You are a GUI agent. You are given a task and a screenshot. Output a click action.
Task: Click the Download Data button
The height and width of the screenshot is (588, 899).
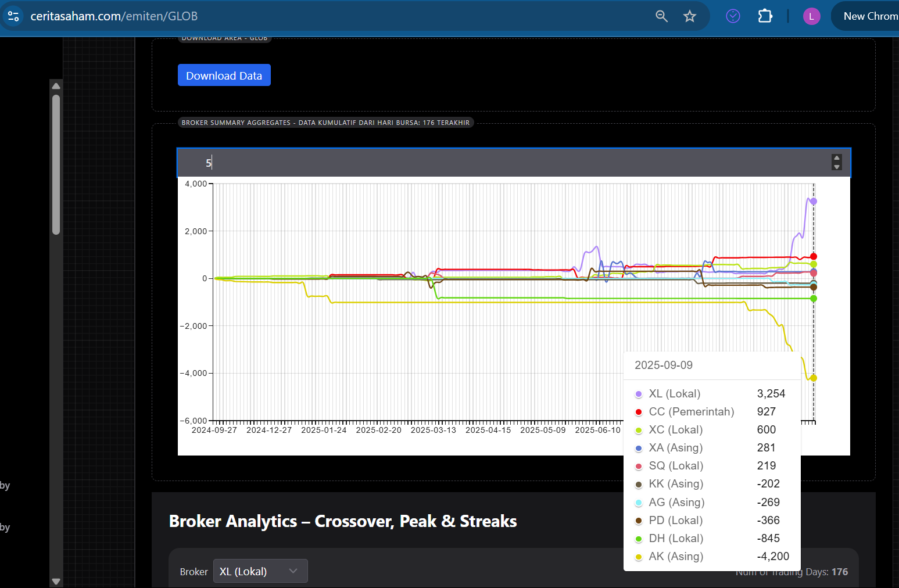(x=224, y=76)
